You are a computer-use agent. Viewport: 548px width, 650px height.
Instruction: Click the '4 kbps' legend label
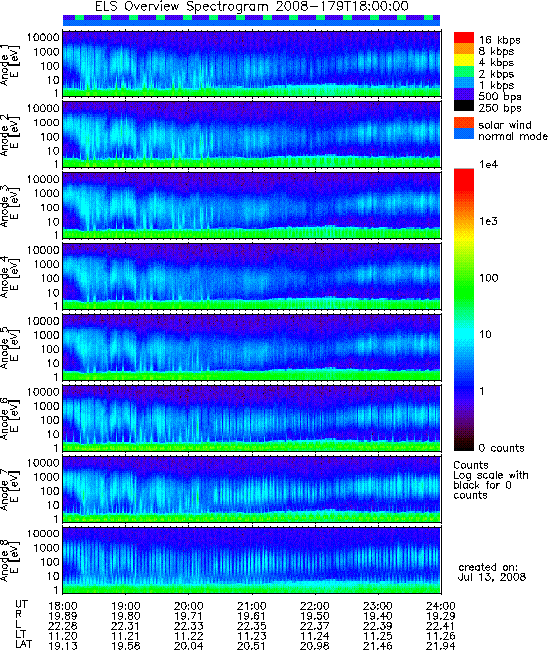(x=496, y=63)
